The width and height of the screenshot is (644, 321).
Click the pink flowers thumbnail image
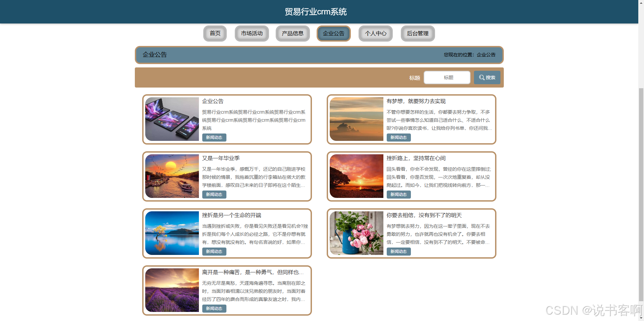pyautogui.click(x=356, y=233)
